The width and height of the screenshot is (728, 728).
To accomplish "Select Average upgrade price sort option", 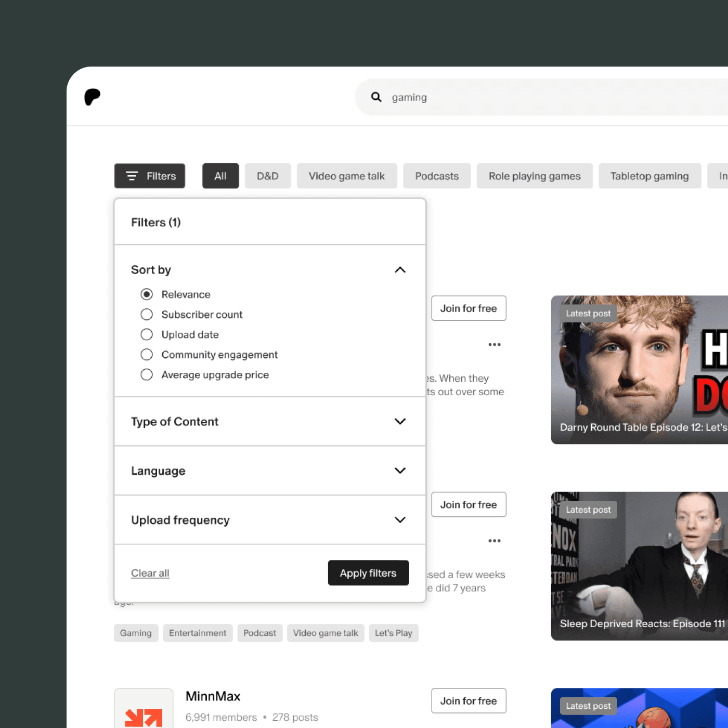I will [x=147, y=375].
